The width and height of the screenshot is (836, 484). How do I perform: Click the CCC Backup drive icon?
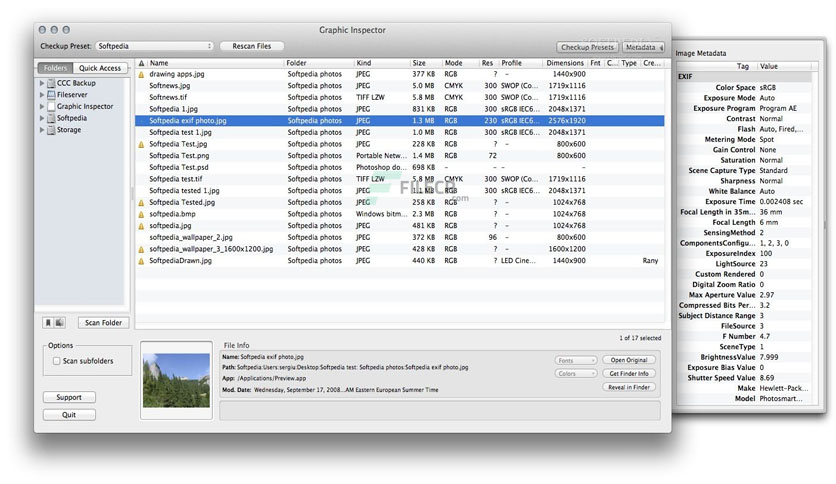pyautogui.click(x=51, y=83)
